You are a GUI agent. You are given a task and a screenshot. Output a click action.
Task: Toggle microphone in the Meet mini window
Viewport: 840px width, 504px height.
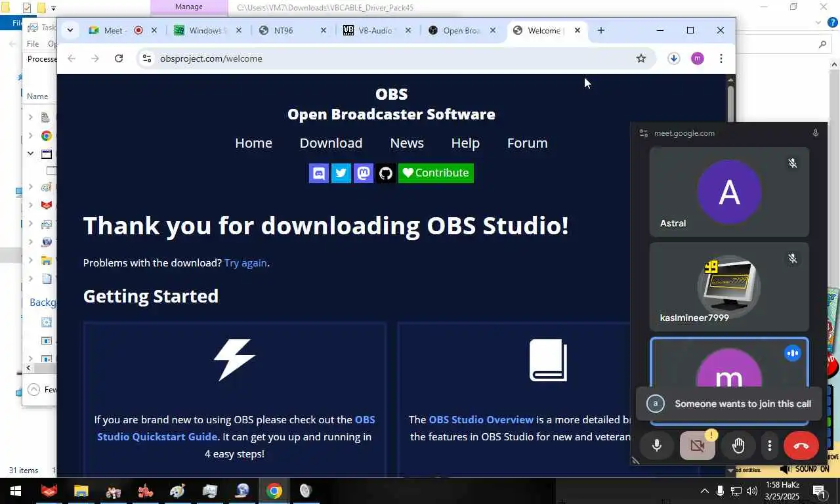[656, 446]
